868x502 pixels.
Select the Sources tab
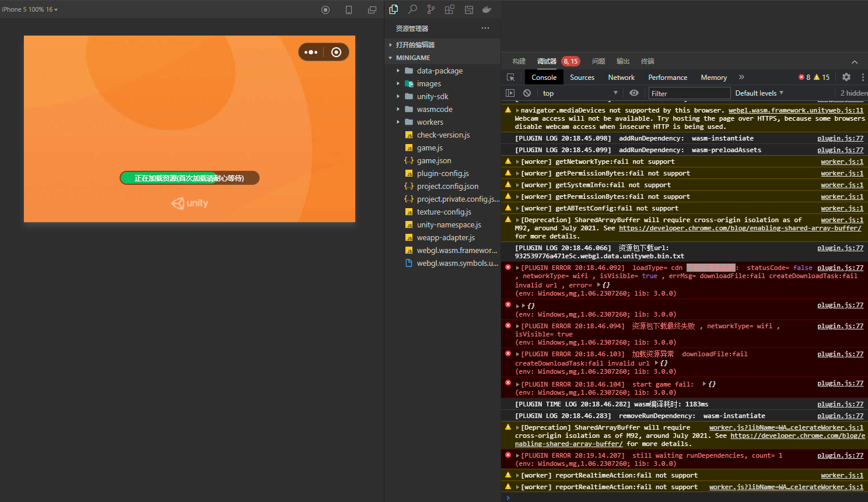(582, 77)
